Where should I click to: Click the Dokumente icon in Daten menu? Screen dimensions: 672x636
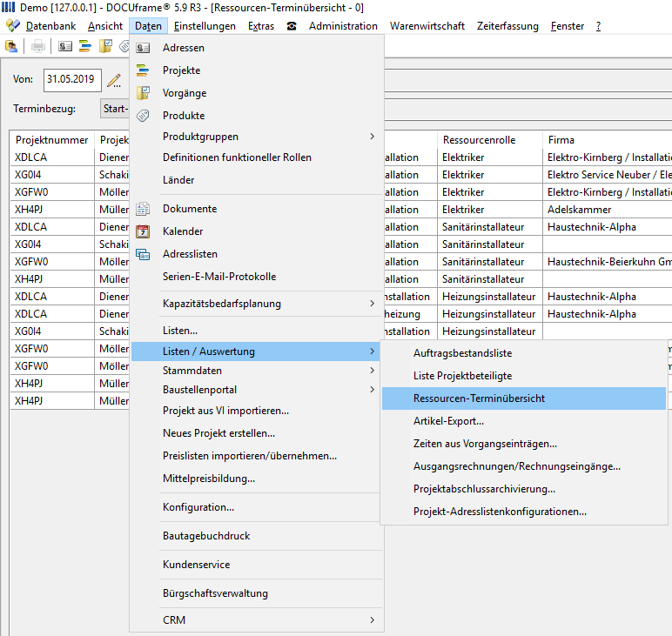click(143, 209)
